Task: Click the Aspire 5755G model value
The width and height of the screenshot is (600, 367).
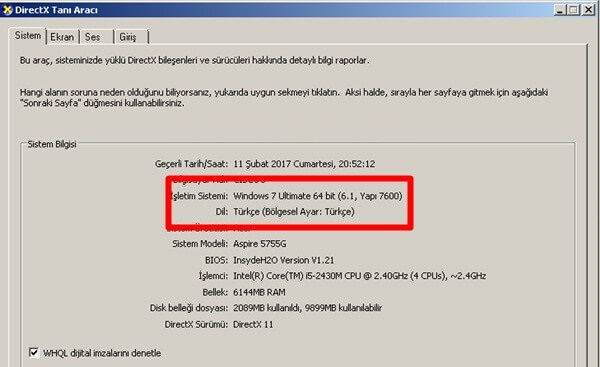Action: coord(260,244)
